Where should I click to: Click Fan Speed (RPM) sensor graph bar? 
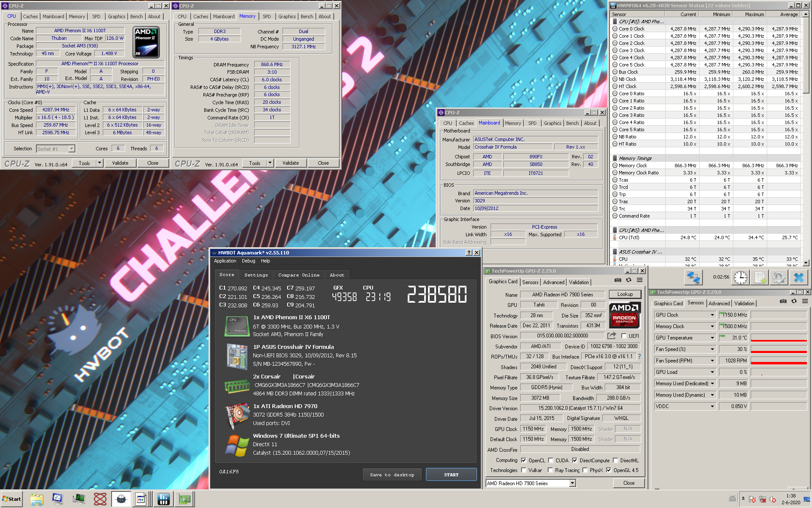tap(779, 361)
